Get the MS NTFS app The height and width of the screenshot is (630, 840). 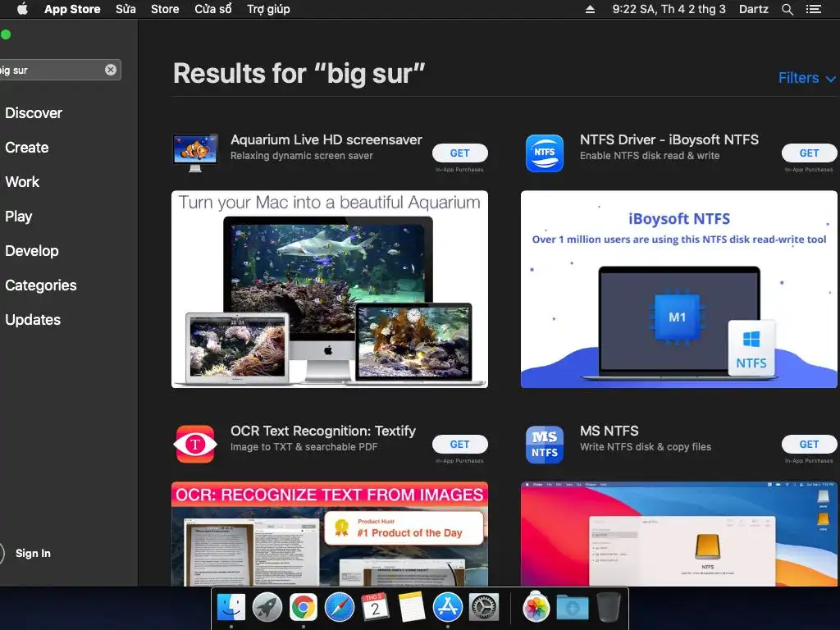[809, 444]
